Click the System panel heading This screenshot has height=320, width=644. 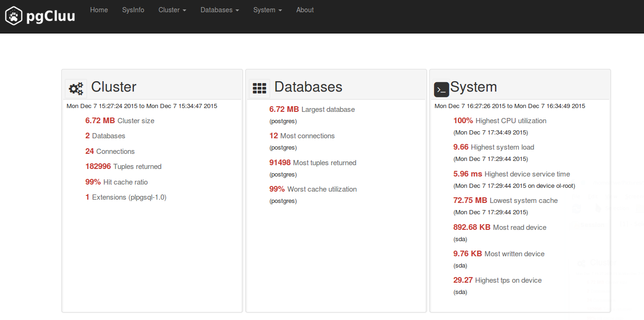(x=473, y=87)
